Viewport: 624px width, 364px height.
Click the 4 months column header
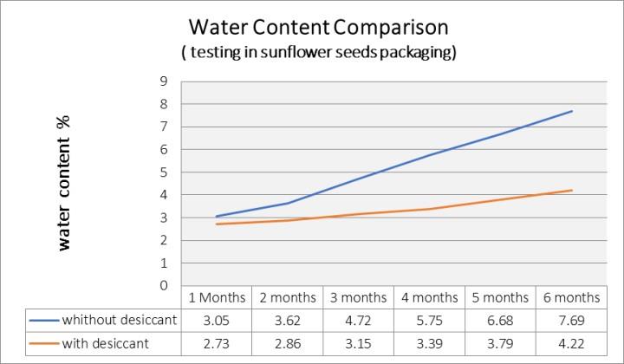pos(429,297)
